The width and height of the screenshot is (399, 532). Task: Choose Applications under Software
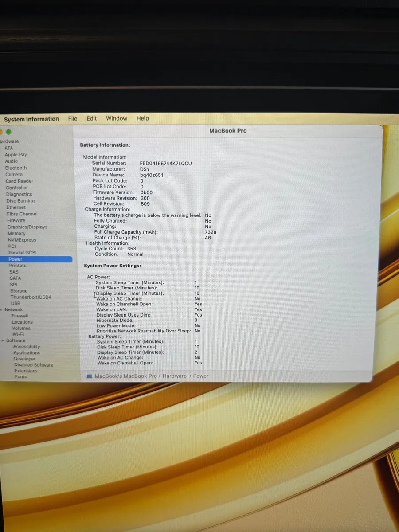[x=27, y=353]
